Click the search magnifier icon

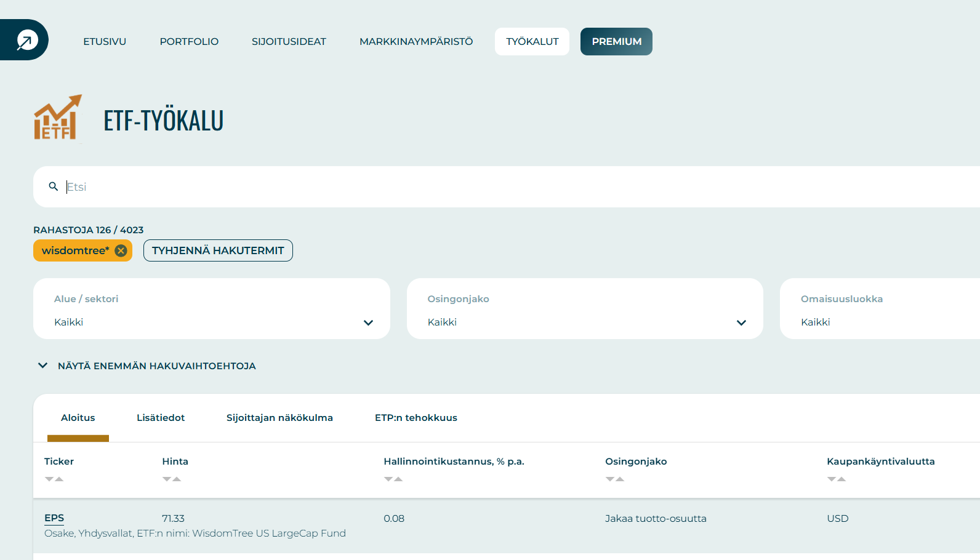click(x=54, y=186)
